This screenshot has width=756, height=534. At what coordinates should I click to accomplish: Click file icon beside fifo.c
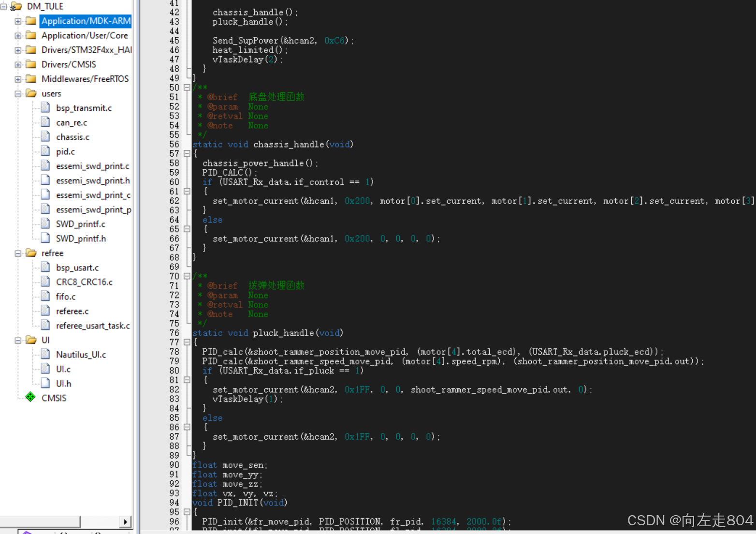coord(45,296)
